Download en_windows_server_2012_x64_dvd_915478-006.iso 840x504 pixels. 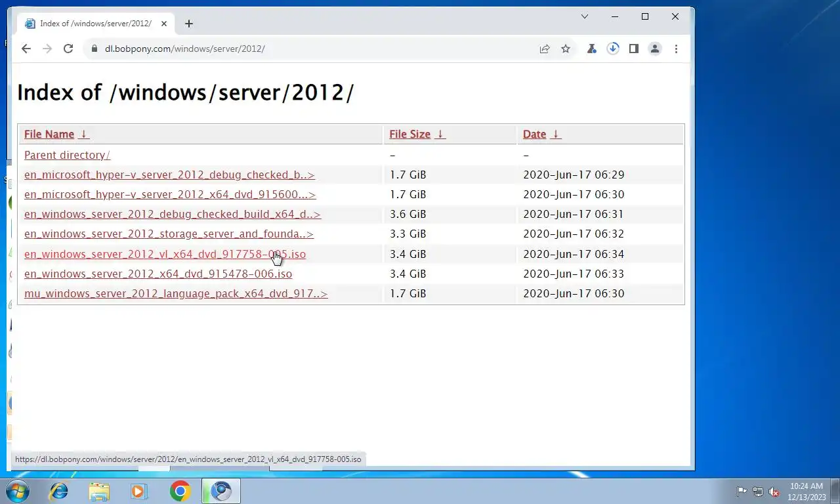click(x=158, y=274)
